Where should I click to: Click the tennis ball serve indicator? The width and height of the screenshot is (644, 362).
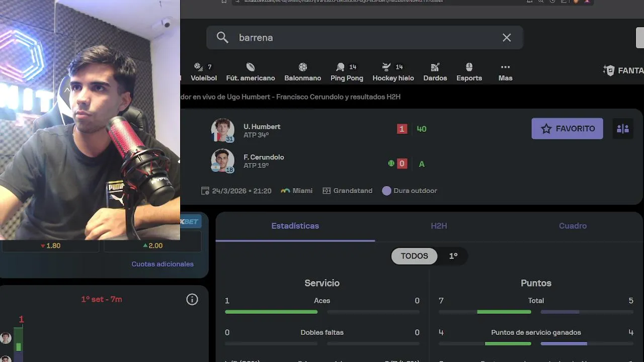coord(391,163)
